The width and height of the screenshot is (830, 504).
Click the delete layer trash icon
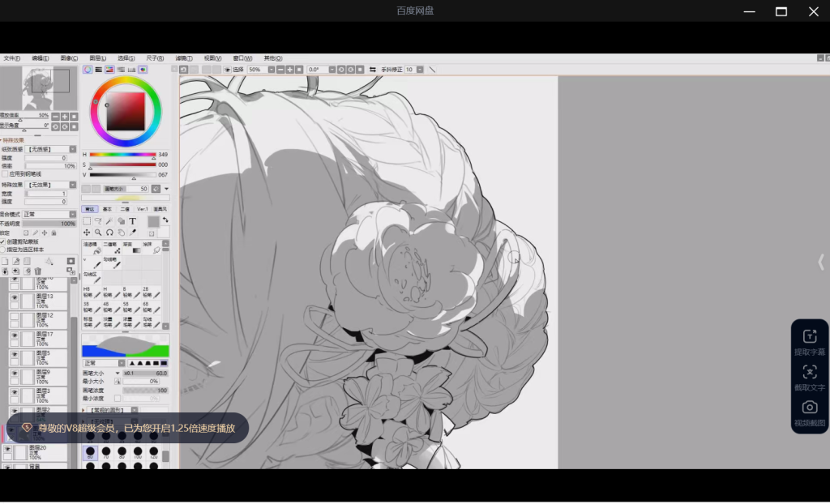[37, 271]
